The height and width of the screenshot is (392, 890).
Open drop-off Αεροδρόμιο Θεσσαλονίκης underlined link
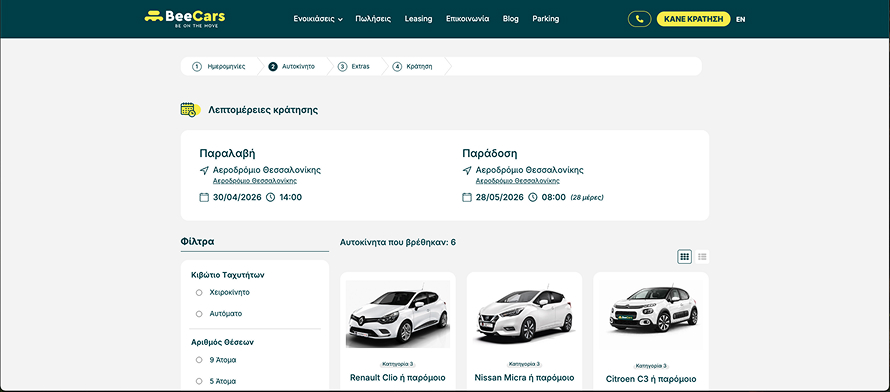click(518, 181)
